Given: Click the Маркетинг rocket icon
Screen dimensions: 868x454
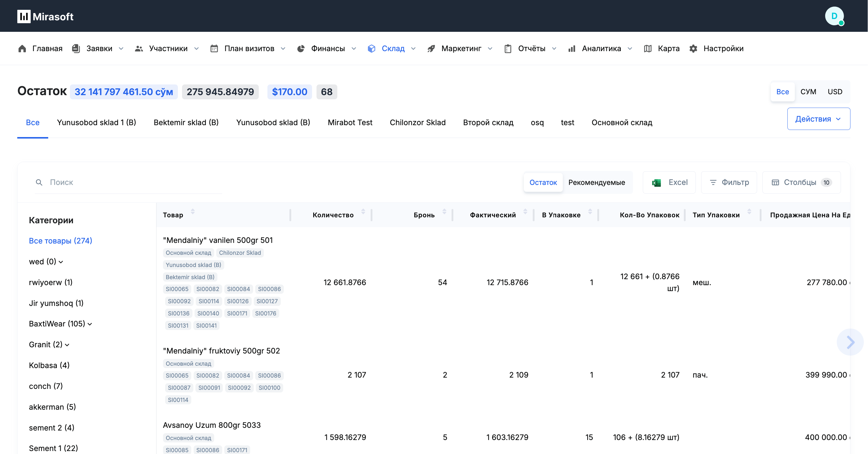Looking at the screenshot, I should pyautogui.click(x=431, y=48).
